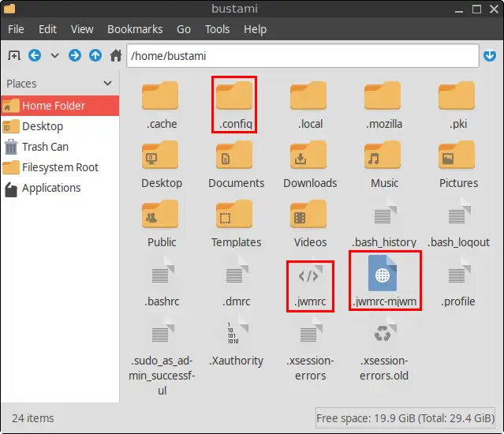Maximize the bustami window
This screenshot has width=504, height=434.
[x=476, y=9]
